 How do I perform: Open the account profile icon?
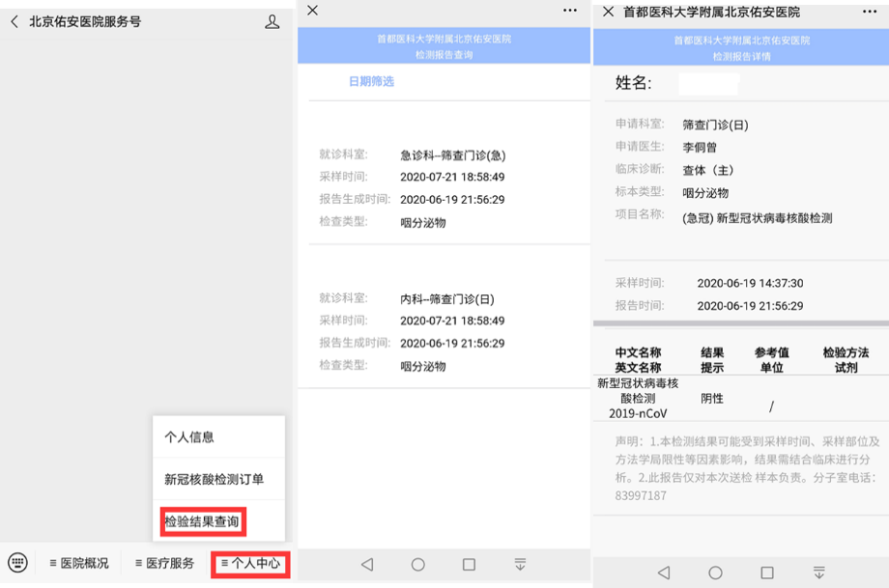click(272, 22)
